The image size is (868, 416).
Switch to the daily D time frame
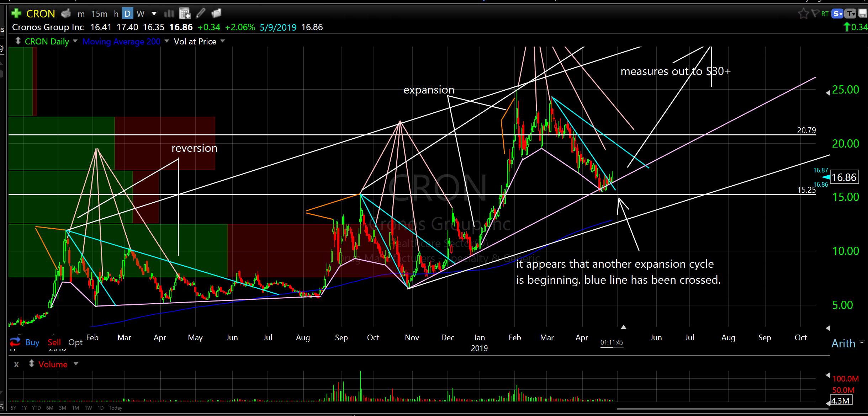(x=127, y=14)
